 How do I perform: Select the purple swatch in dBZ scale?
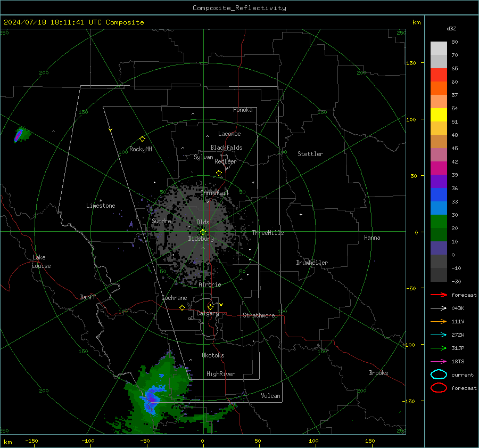click(x=439, y=181)
